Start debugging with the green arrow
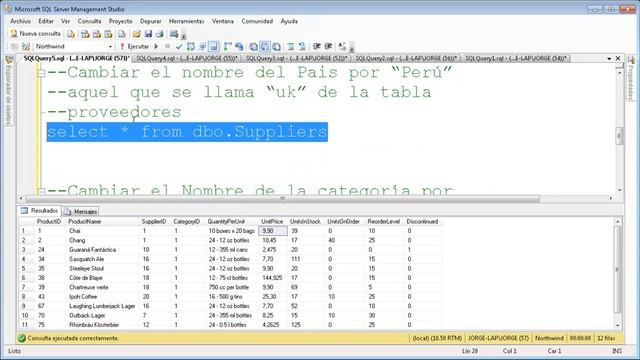 point(156,47)
